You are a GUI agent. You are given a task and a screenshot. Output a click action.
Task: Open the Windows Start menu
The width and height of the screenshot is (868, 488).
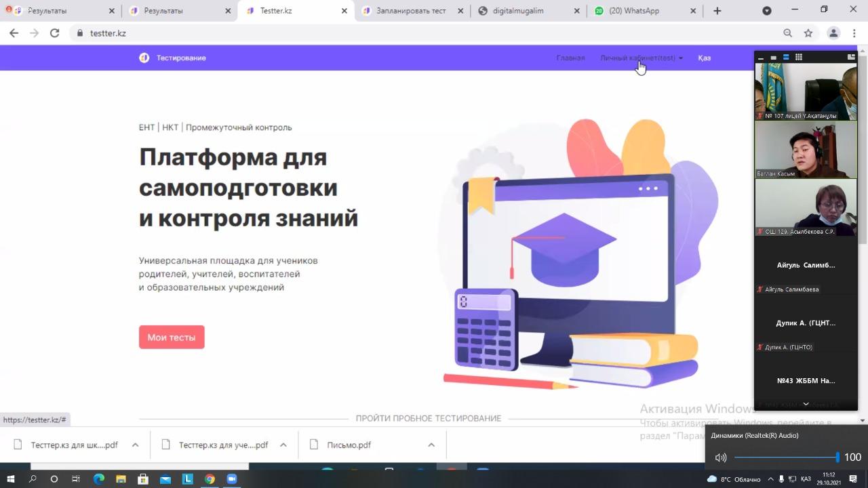tap(10, 479)
